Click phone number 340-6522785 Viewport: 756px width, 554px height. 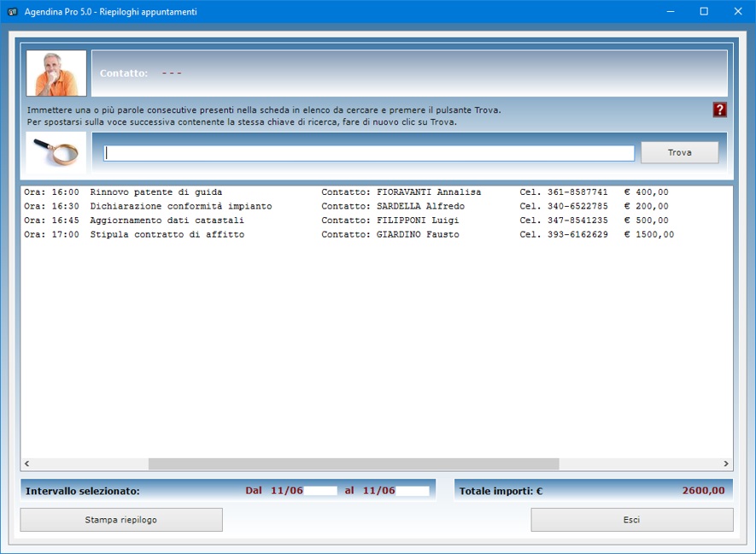(x=577, y=206)
